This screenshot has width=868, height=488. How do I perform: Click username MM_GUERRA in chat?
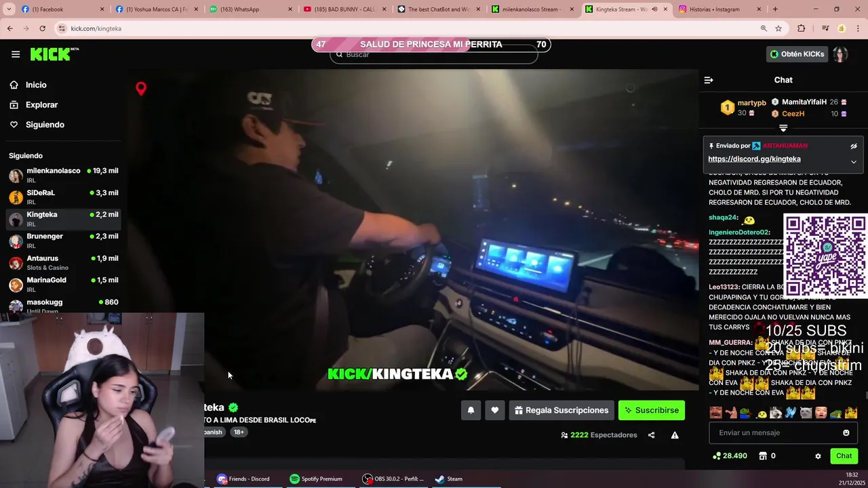click(730, 342)
